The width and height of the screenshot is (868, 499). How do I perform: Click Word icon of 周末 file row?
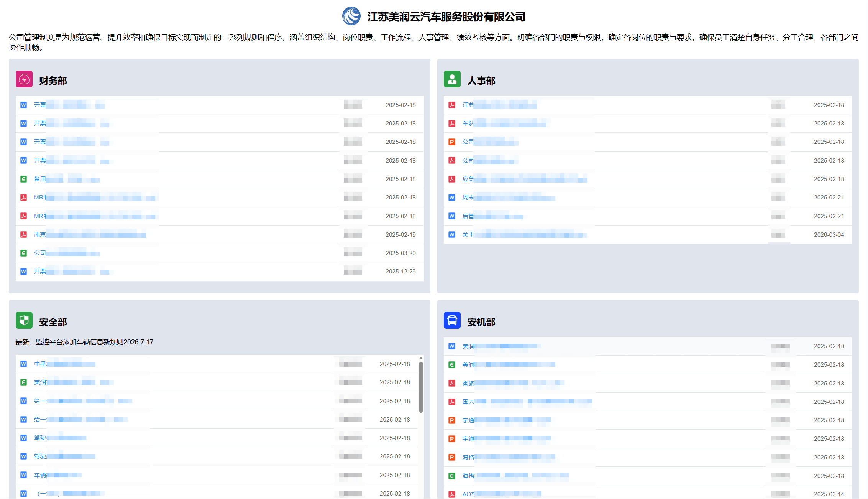pyautogui.click(x=452, y=198)
